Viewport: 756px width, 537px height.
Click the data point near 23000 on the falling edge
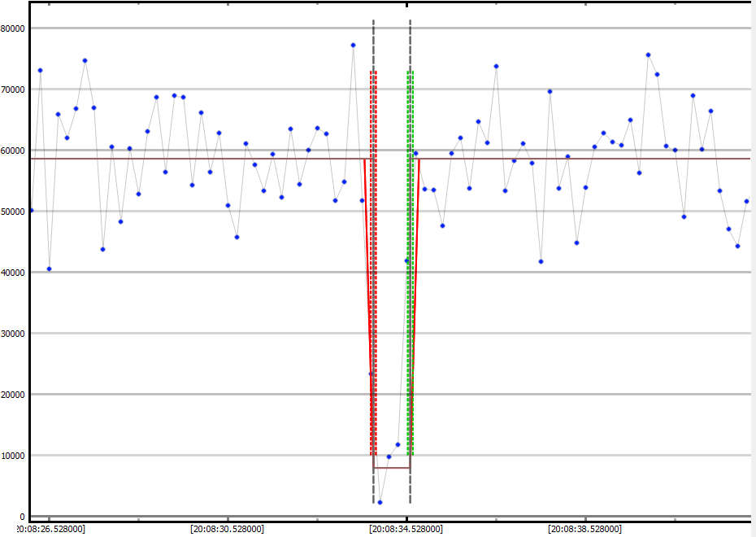coord(371,374)
